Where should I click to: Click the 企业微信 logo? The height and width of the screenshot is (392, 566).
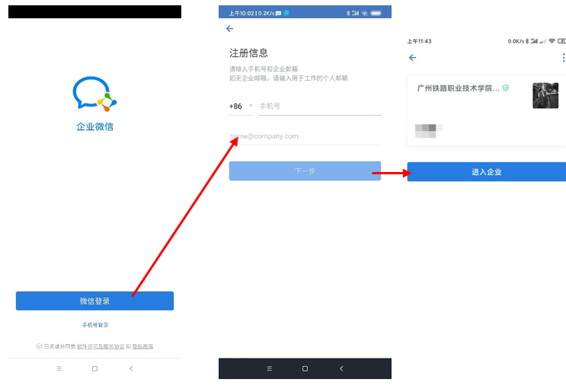tap(94, 94)
